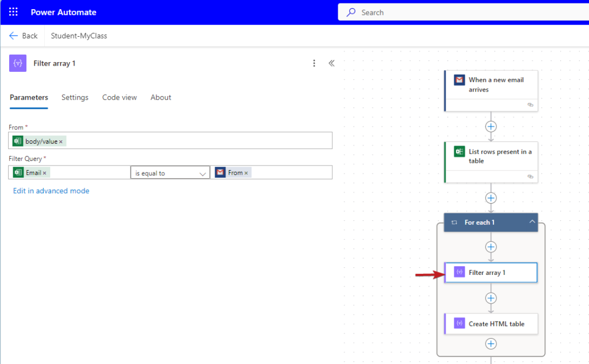Click the Excel icon in body/value token
This screenshot has width=589, height=364.
click(x=18, y=141)
